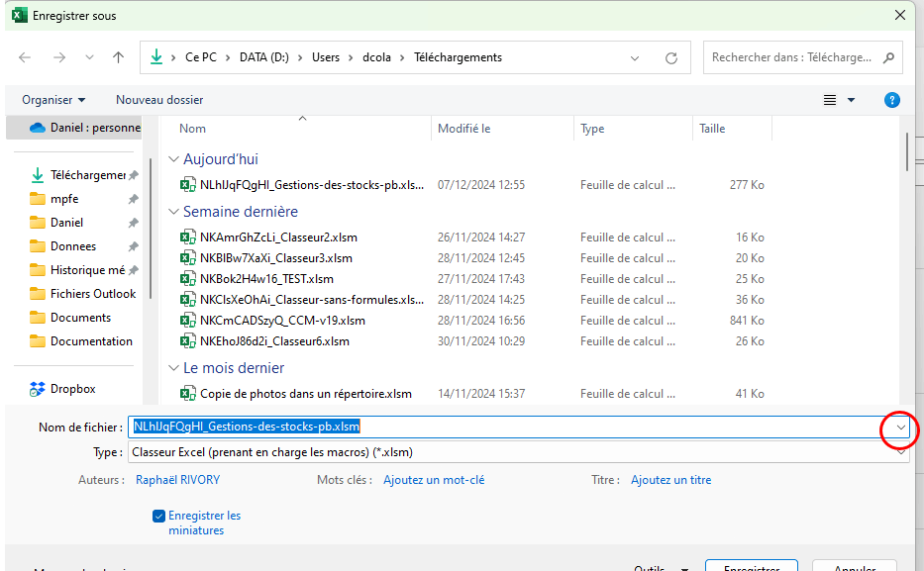Unpin mpfe folder from quick access
The height and width of the screenshot is (571, 924).
(133, 199)
